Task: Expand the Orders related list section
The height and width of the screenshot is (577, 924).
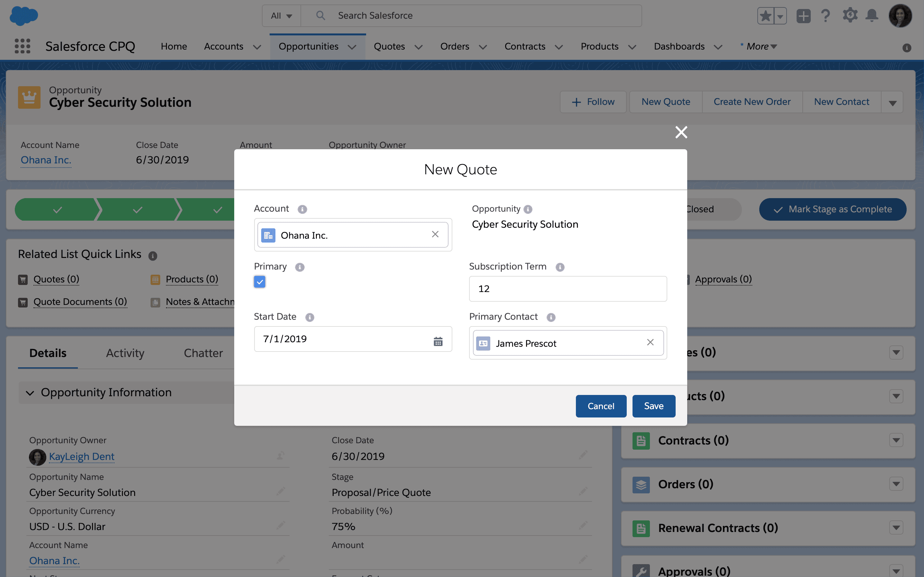Action: tap(897, 484)
